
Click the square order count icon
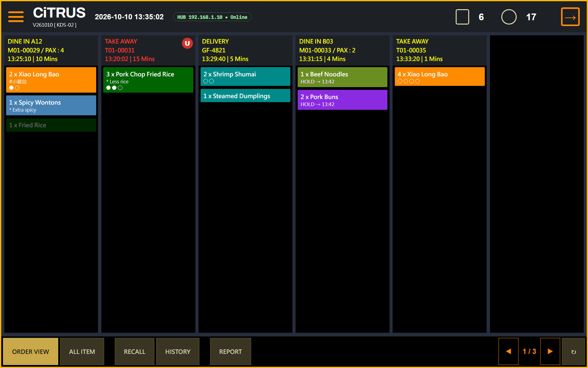[x=462, y=17]
